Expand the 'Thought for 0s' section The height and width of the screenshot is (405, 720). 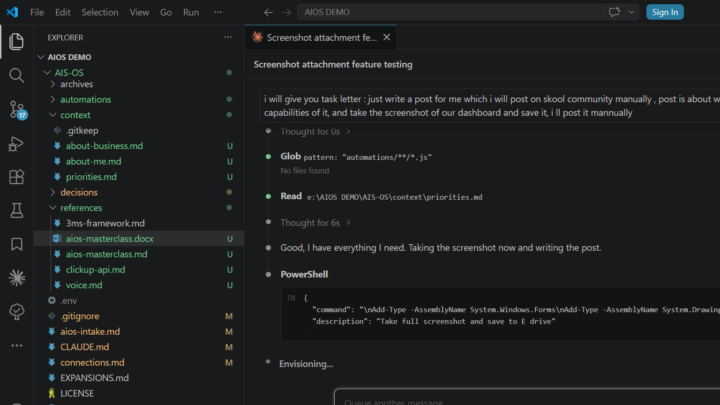[315, 131]
